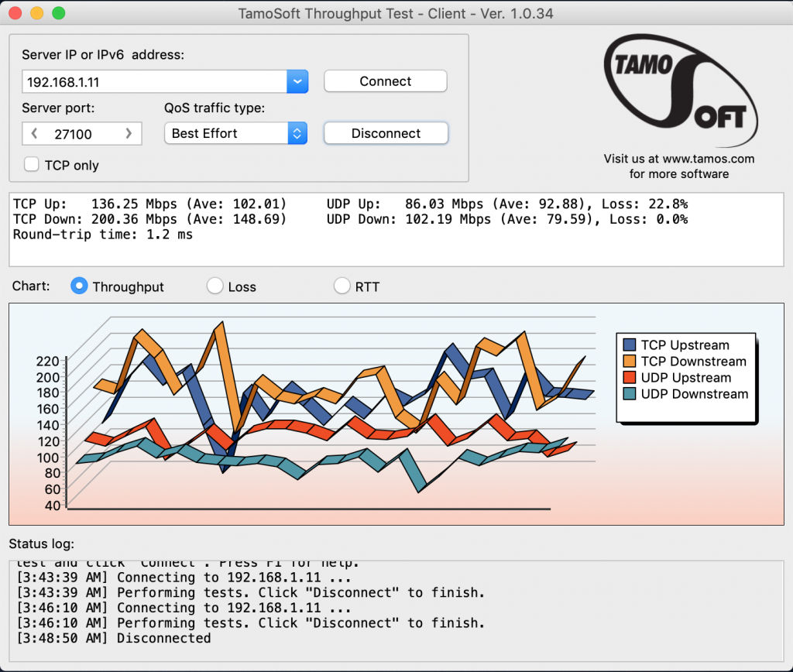Select the Throughput chart radio button
The image size is (793, 672).
[x=79, y=286]
